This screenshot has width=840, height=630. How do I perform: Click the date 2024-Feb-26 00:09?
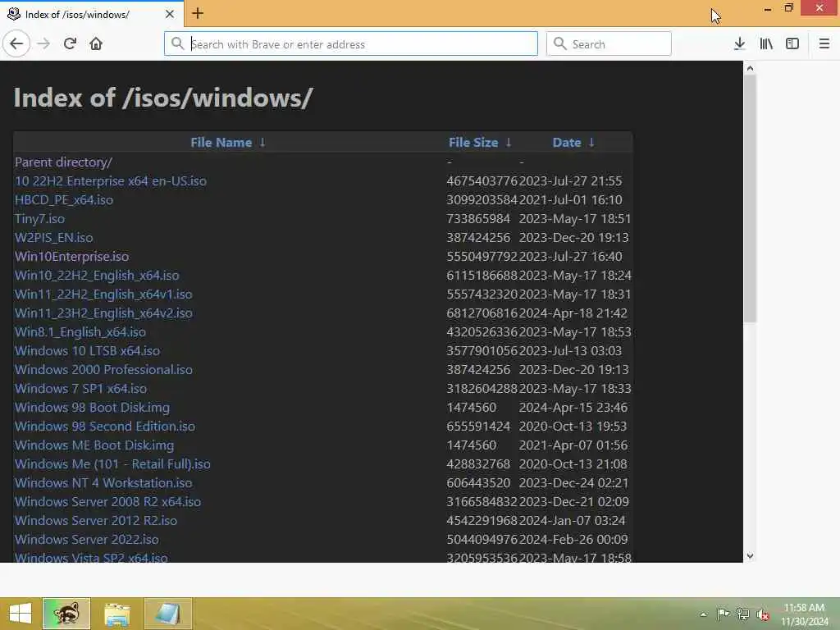[573, 540]
